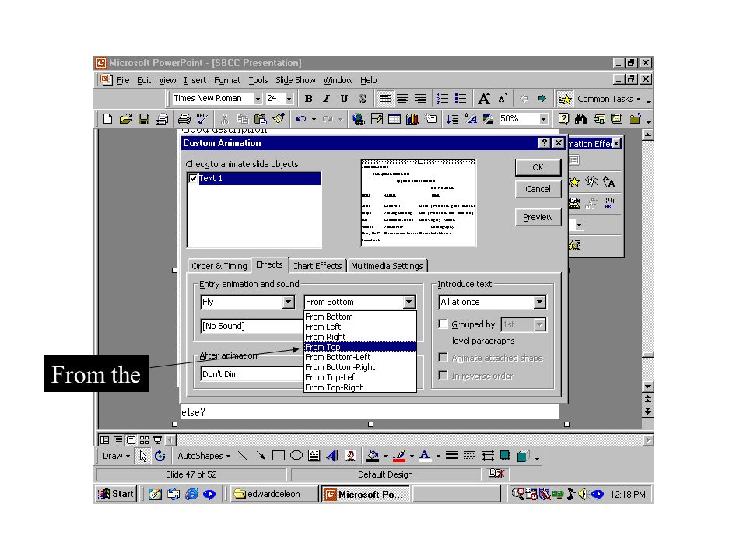This screenshot has width=747, height=560.
Task: Open the Format menu
Action: 227,80
